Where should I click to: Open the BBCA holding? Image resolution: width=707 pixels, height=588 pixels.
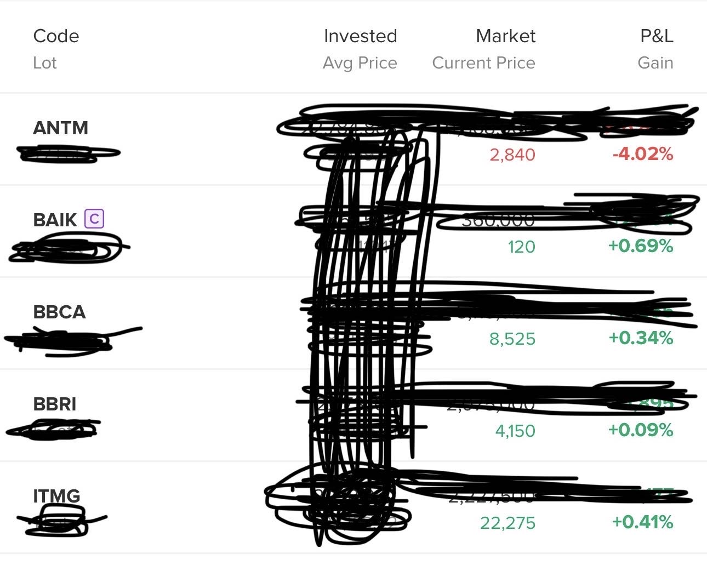point(353,324)
